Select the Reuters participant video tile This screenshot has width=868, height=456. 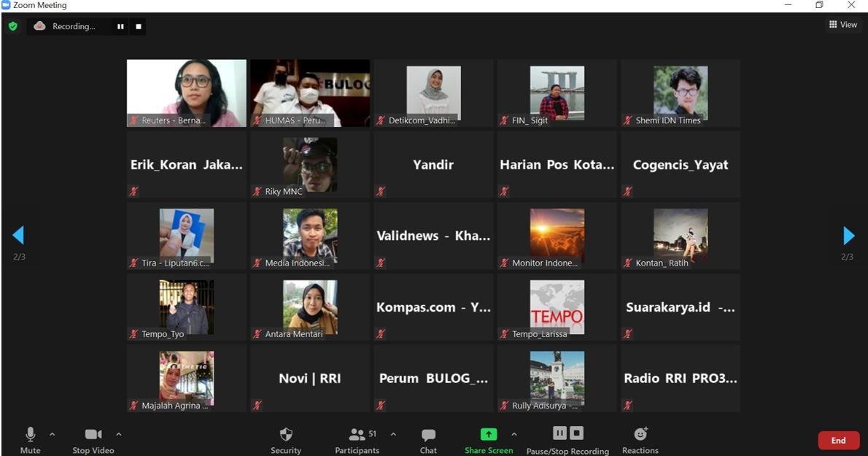pos(187,93)
